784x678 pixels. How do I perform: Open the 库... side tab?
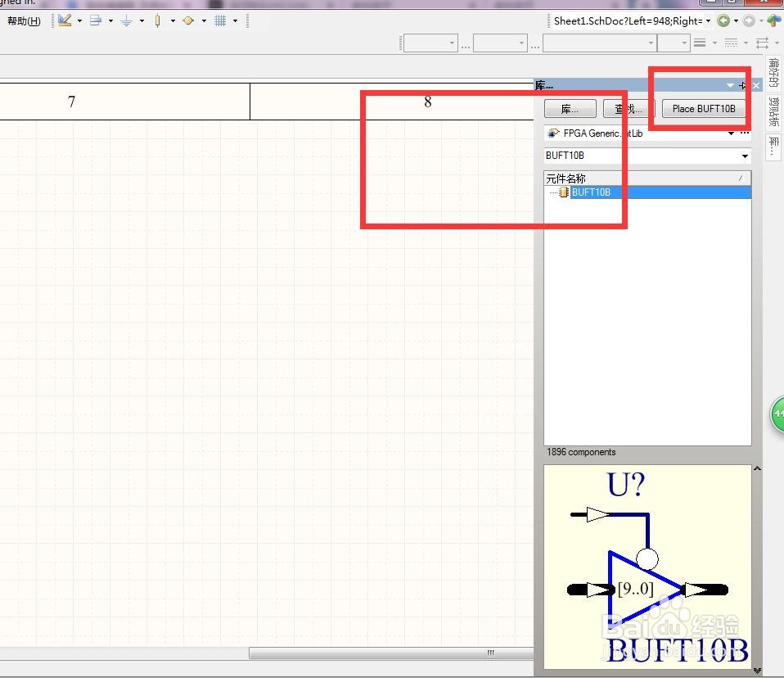pos(773,147)
